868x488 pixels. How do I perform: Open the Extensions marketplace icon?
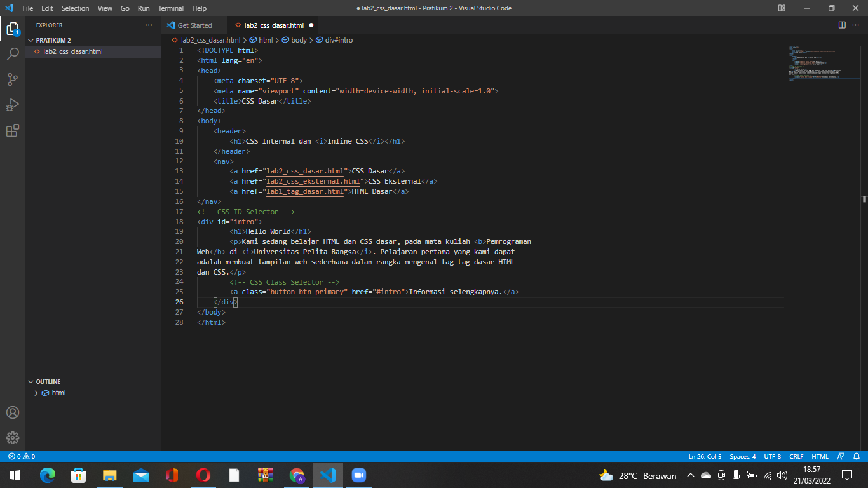13,130
